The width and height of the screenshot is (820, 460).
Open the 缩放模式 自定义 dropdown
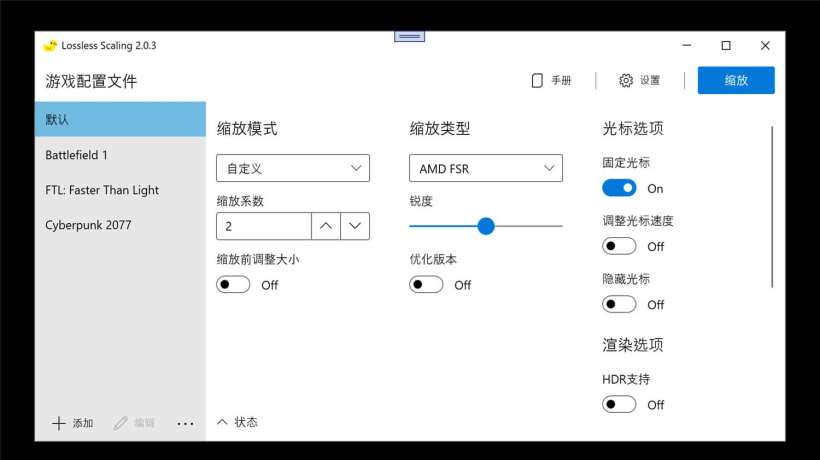click(293, 168)
